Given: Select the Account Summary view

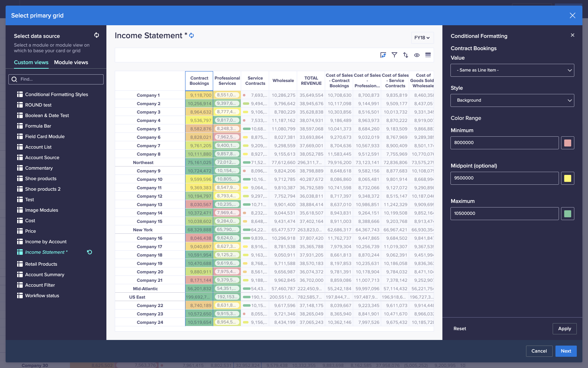Looking at the screenshot, I should pos(45,274).
